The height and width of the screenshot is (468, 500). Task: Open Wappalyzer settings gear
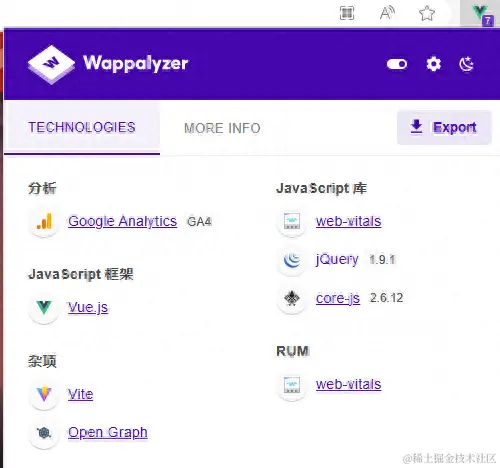pos(434,64)
